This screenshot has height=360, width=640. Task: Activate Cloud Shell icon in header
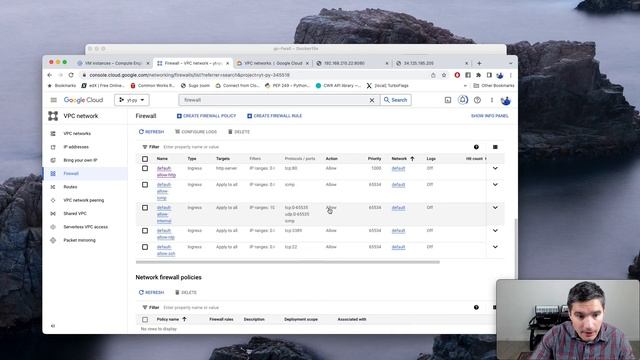448,100
